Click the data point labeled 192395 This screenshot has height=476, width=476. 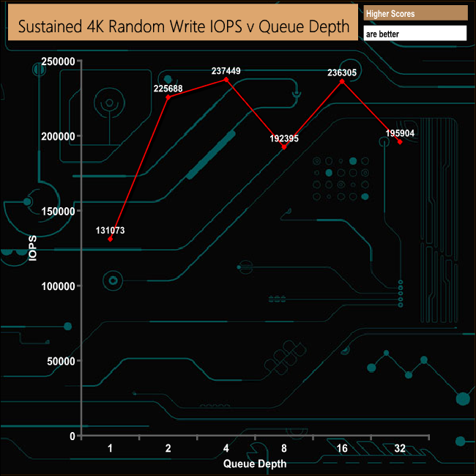[284, 147]
